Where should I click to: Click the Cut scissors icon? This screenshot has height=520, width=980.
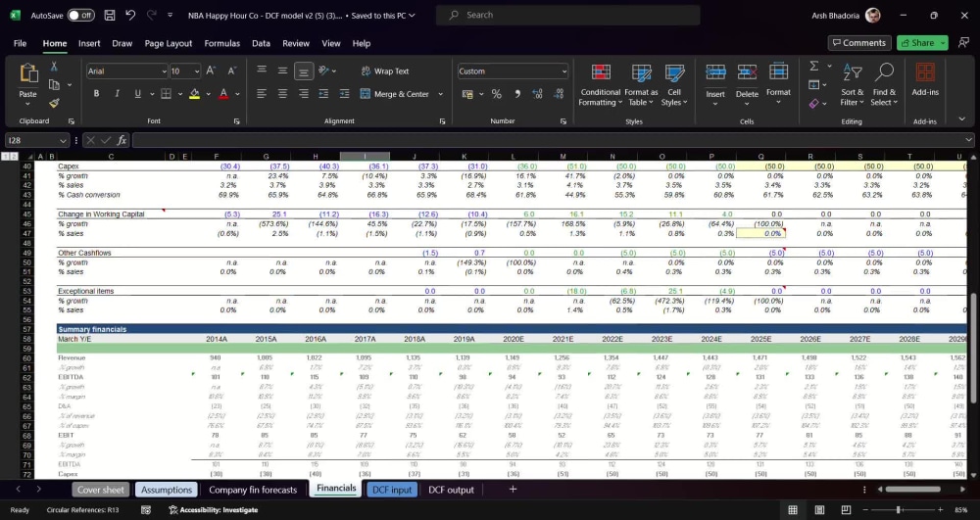coord(54,67)
